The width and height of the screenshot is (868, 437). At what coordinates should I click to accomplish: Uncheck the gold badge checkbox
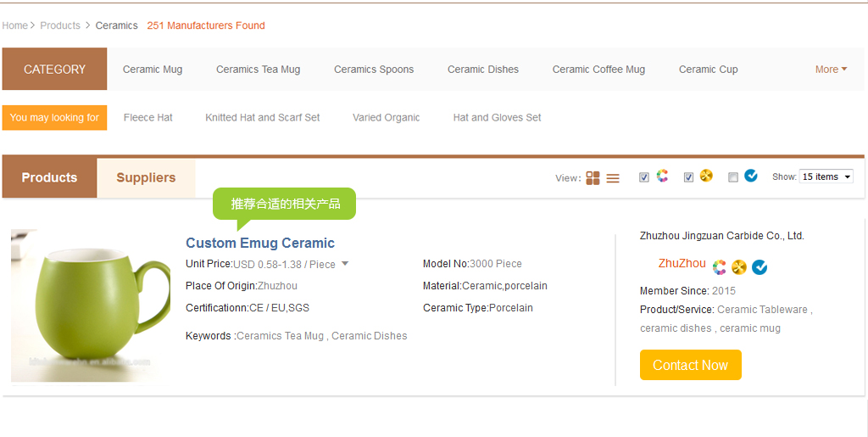click(x=688, y=178)
